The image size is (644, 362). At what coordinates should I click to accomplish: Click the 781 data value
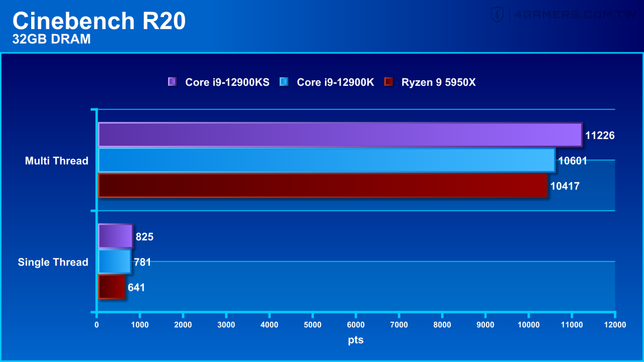(x=142, y=262)
